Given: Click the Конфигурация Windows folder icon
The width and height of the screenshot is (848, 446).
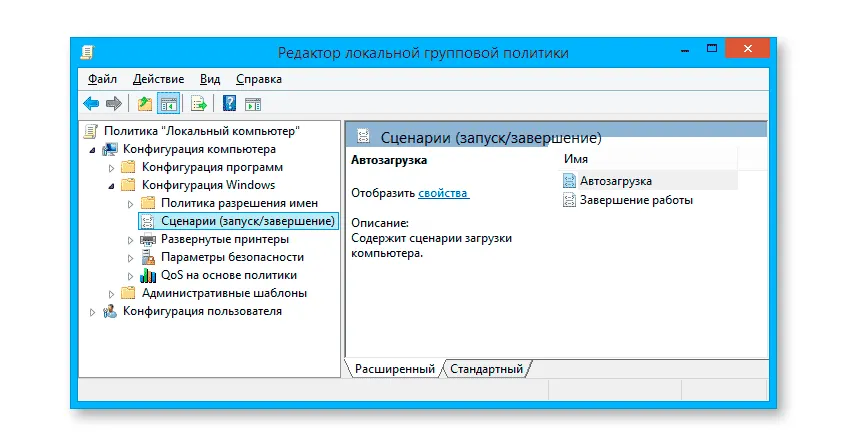Looking at the screenshot, I should [128, 185].
